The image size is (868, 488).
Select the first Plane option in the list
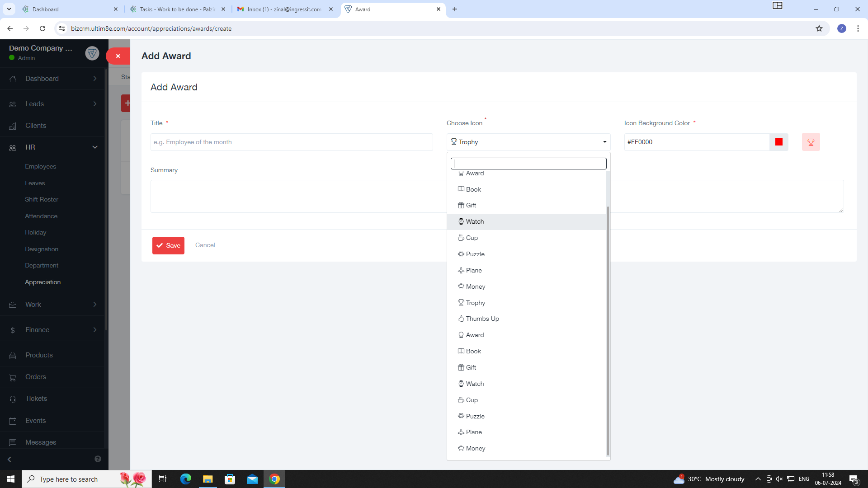526,270
